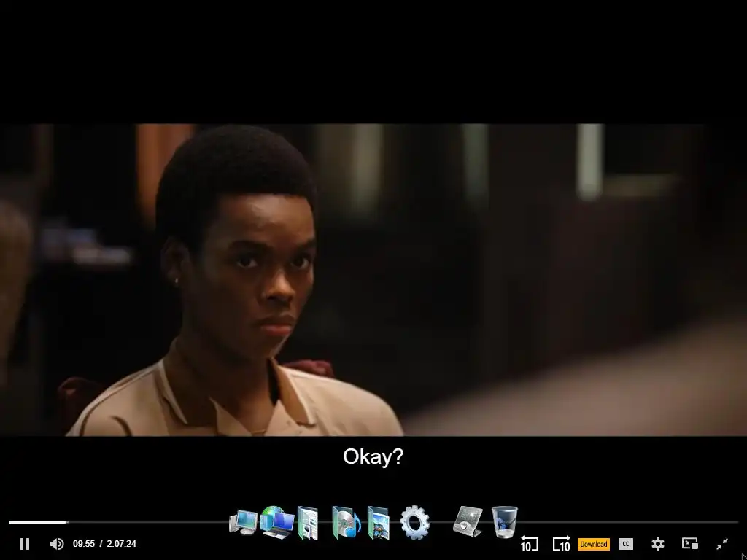
Task: Click the orange Download button
Action: (593, 544)
